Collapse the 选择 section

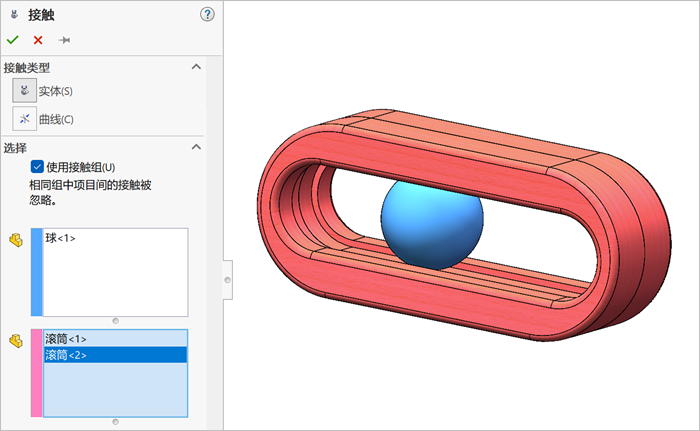tap(196, 147)
